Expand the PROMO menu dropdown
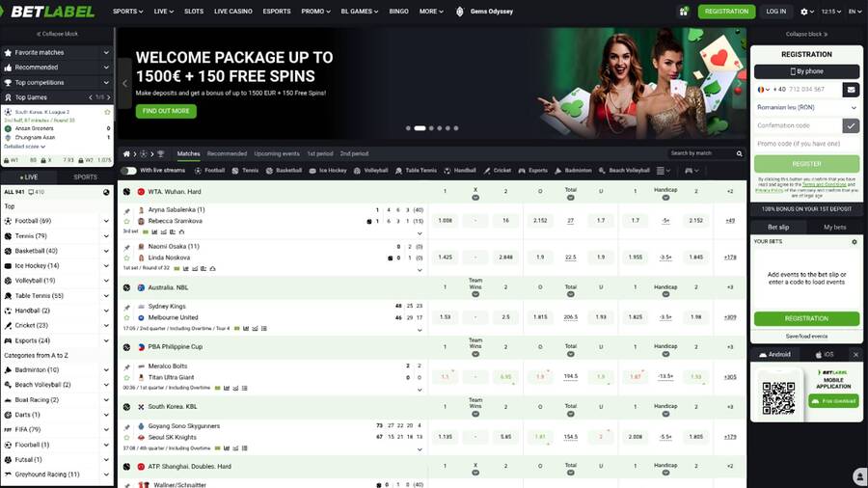The image size is (868, 488). click(315, 11)
